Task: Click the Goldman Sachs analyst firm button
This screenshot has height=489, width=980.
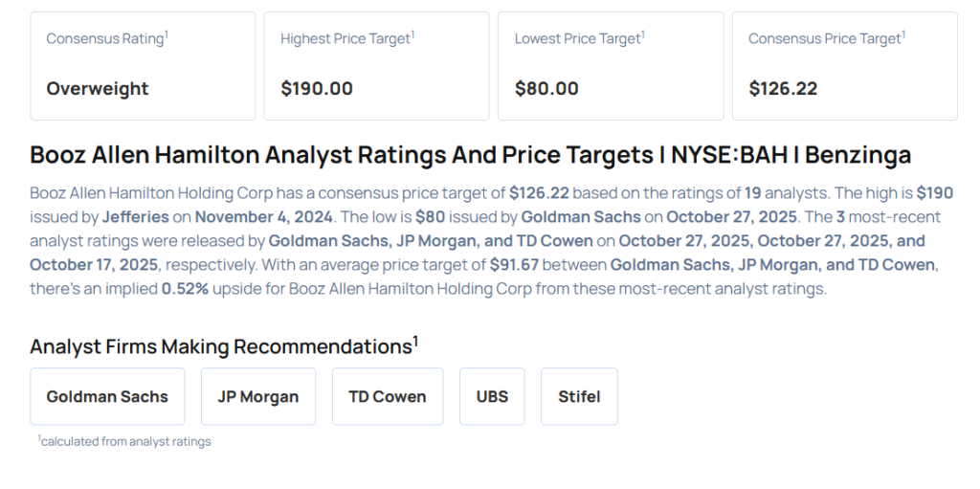Action: [107, 396]
